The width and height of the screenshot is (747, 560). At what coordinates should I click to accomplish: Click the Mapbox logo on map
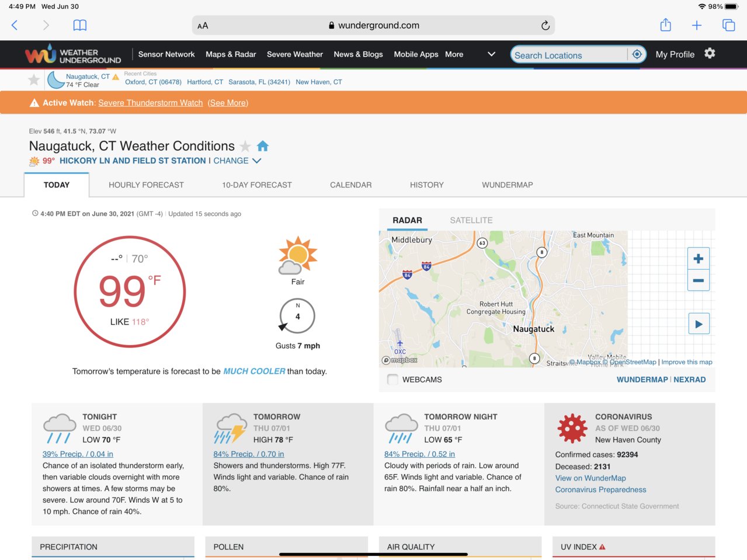399,360
